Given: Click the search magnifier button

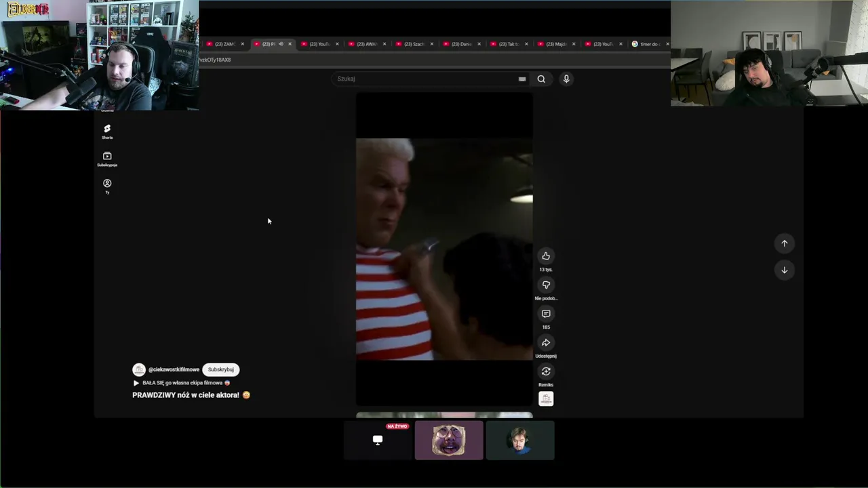Looking at the screenshot, I should pos(541,79).
